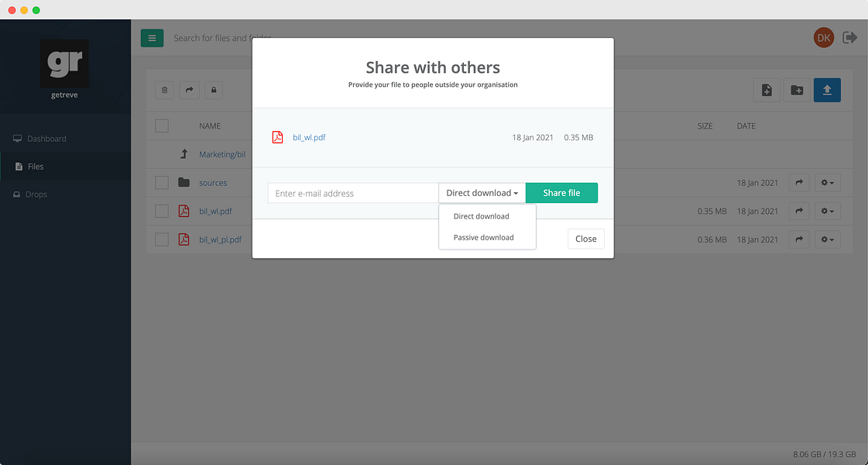Click the Dashboard monitor icon in sidebar

click(x=17, y=139)
